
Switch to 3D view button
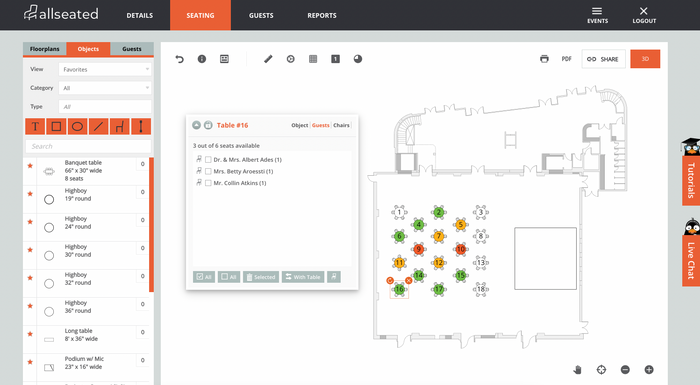[645, 59]
